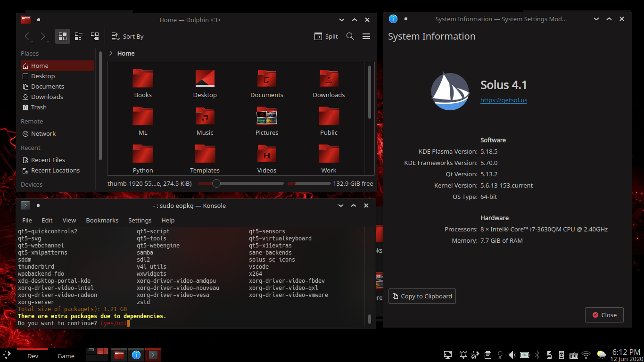
Task: Select the Work folder icon
Action: (329, 154)
